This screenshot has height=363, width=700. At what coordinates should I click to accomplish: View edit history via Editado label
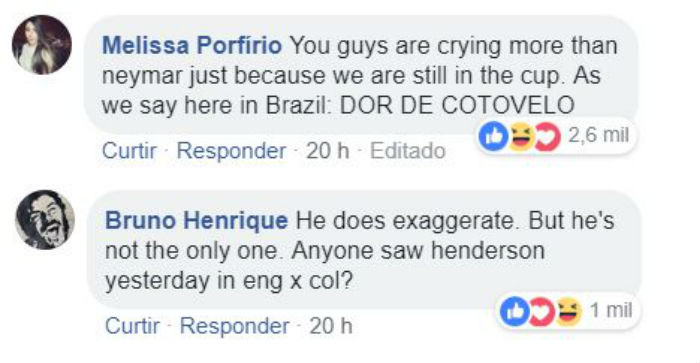408,150
